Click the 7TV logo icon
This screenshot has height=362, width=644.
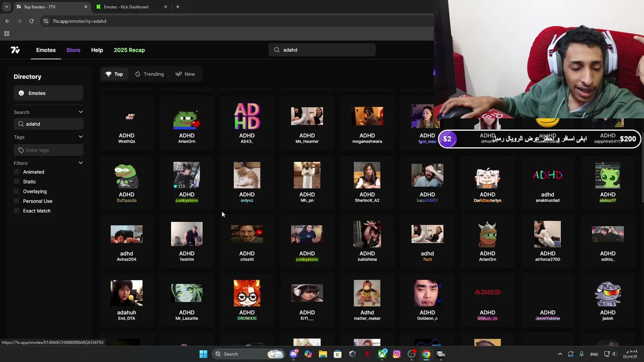pyautogui.click(x=15, y=50)
